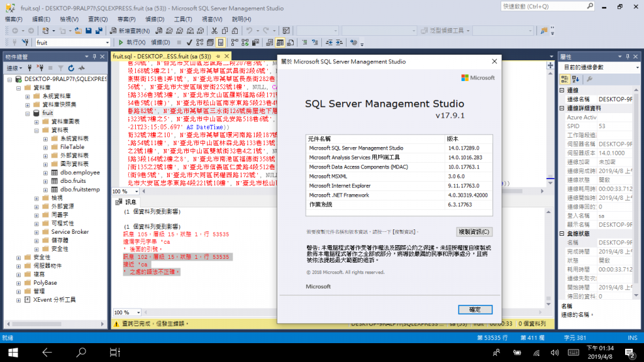Expand the Service Broker node
644x362 pixels.
pyautogui.click(x=36, y=233)
